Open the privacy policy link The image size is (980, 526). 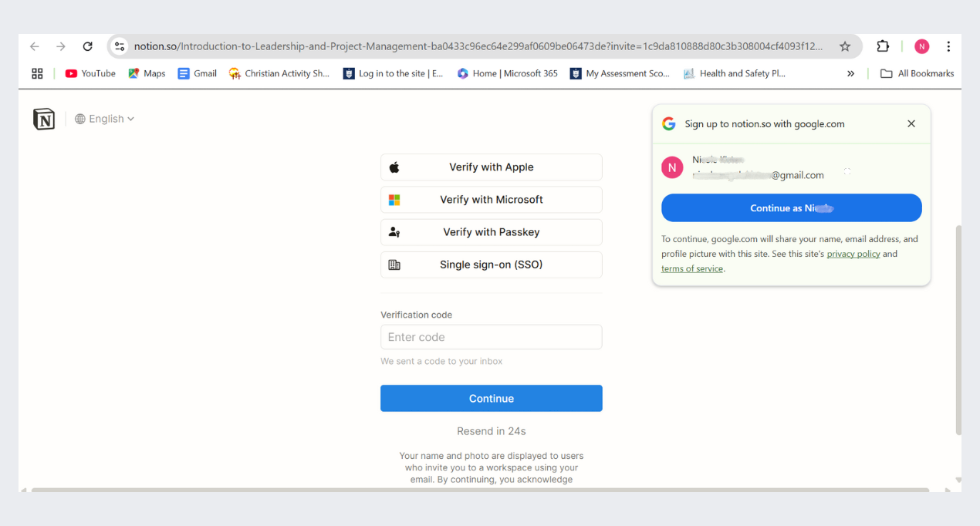pos(853,253)
